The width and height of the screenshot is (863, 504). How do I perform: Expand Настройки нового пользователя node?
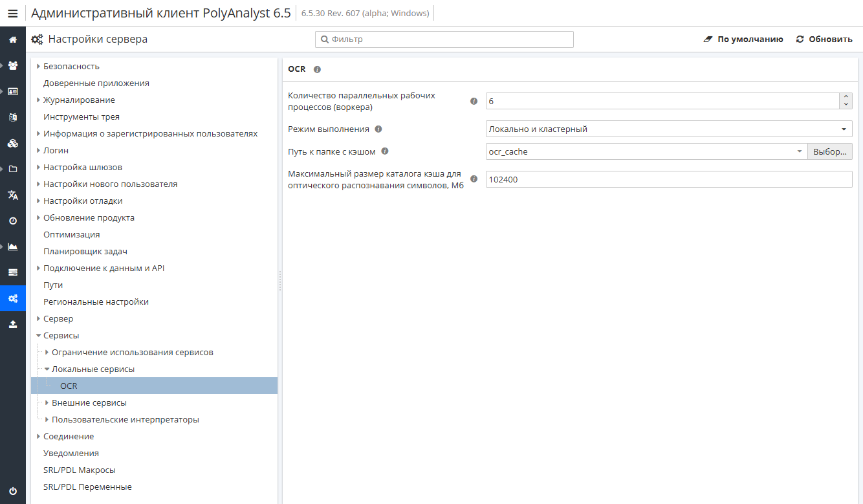[x=39, y=184]
